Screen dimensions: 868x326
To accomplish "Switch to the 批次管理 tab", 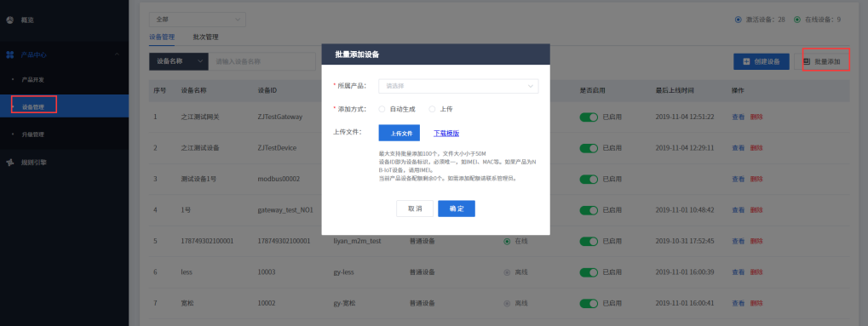I will pyautogui.click(x=205, y=37).
